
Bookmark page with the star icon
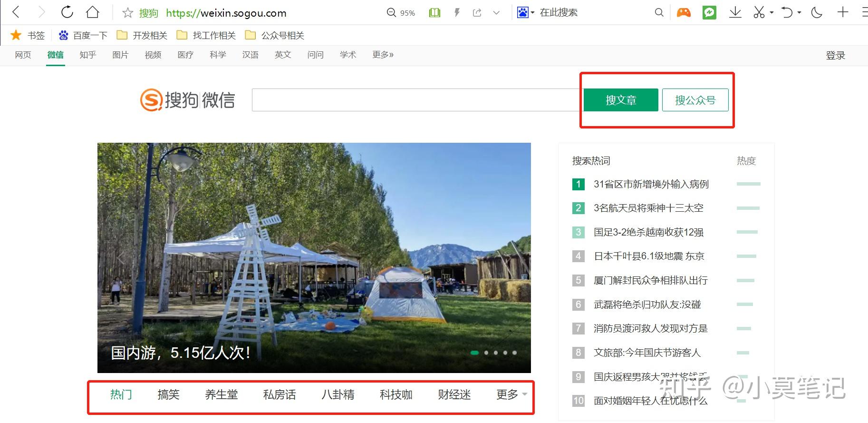click(127, 13)
